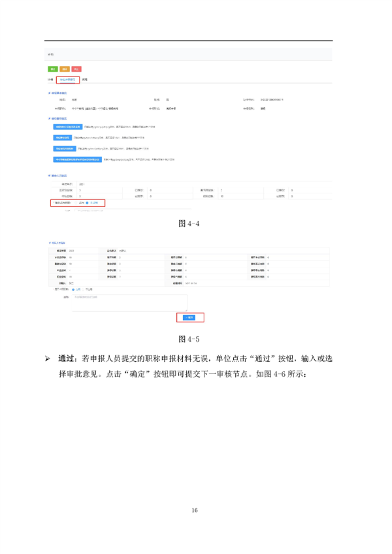Click the red terminate button at top
The image size is (392, 554).
click(76, 69)
